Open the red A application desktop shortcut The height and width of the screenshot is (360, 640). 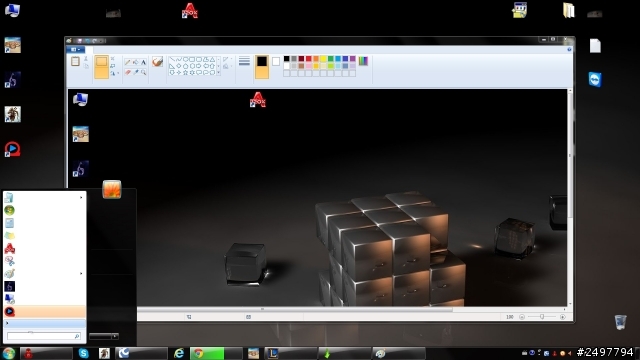tap(189, 11)
